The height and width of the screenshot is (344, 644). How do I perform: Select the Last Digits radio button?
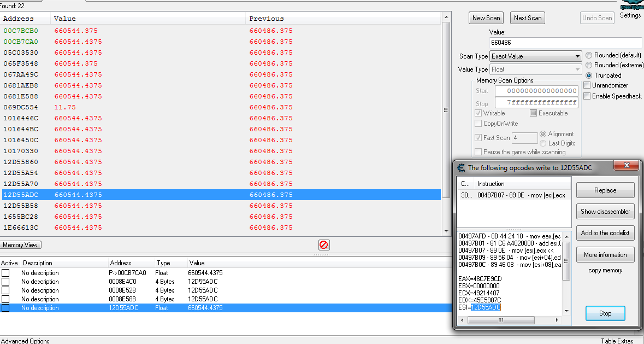click(x=543, y=143)
